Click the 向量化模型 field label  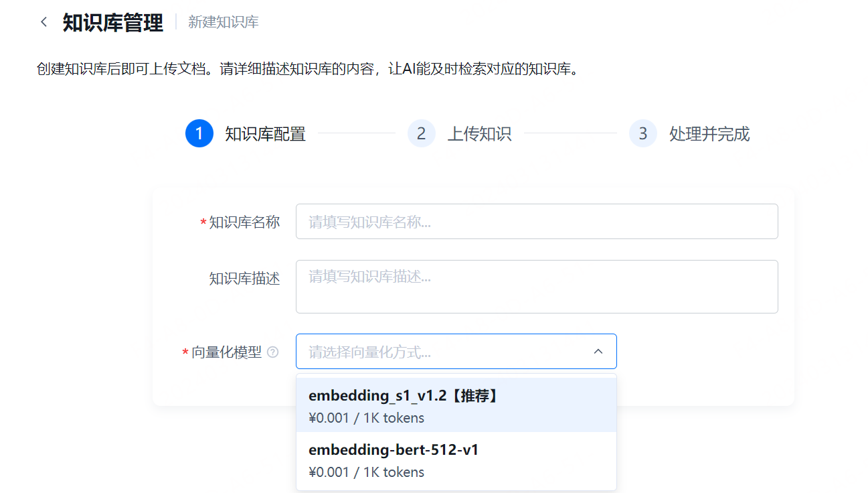227,352
